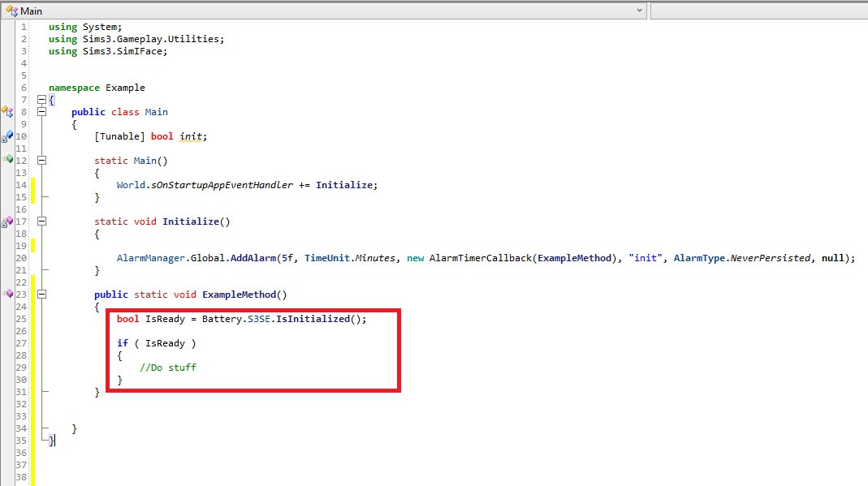Click the init field glyph beside line 10
This screenshot has height=486, width=868.
point(8,135)
